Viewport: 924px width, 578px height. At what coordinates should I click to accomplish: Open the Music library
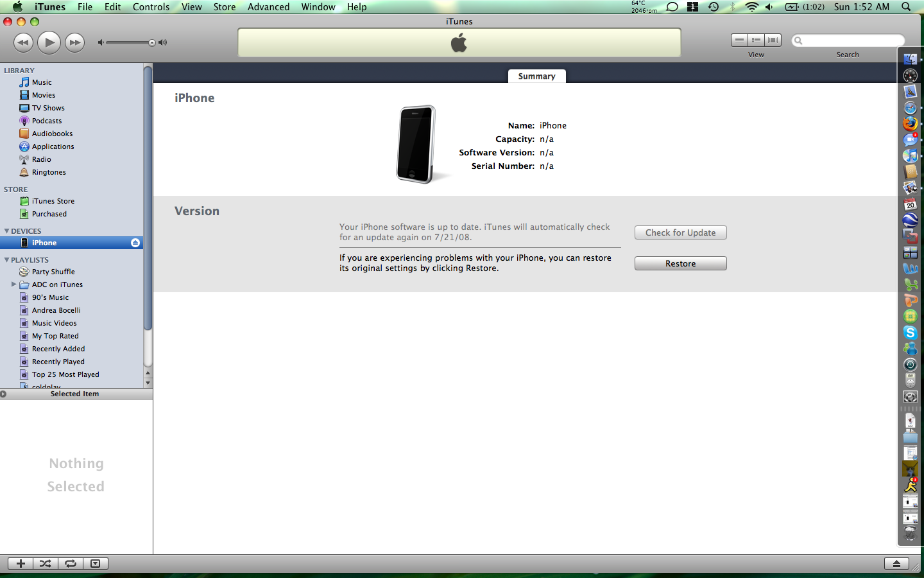42,82
